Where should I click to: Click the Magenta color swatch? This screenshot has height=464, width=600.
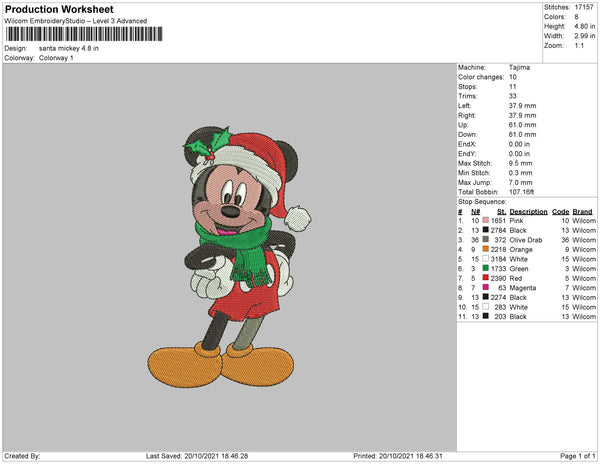click(486, 287)
